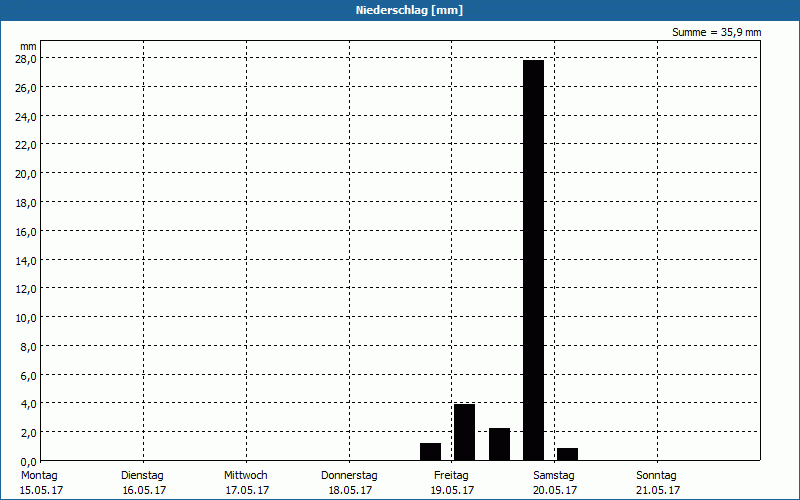The width and height of the screenshot is (800, 500).
Task: Click the date 16.05.17
Action: 144,490
